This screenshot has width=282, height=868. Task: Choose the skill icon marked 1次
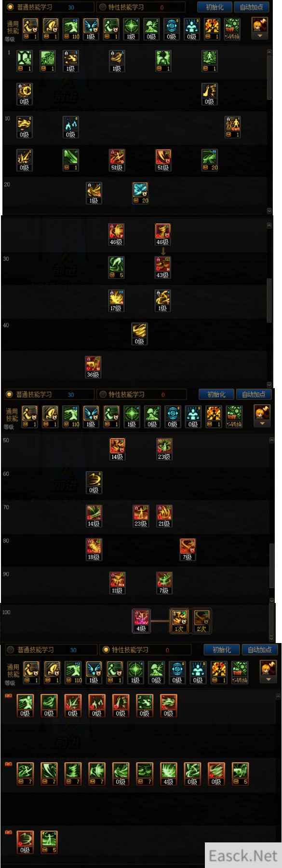[x=179, y=621]
